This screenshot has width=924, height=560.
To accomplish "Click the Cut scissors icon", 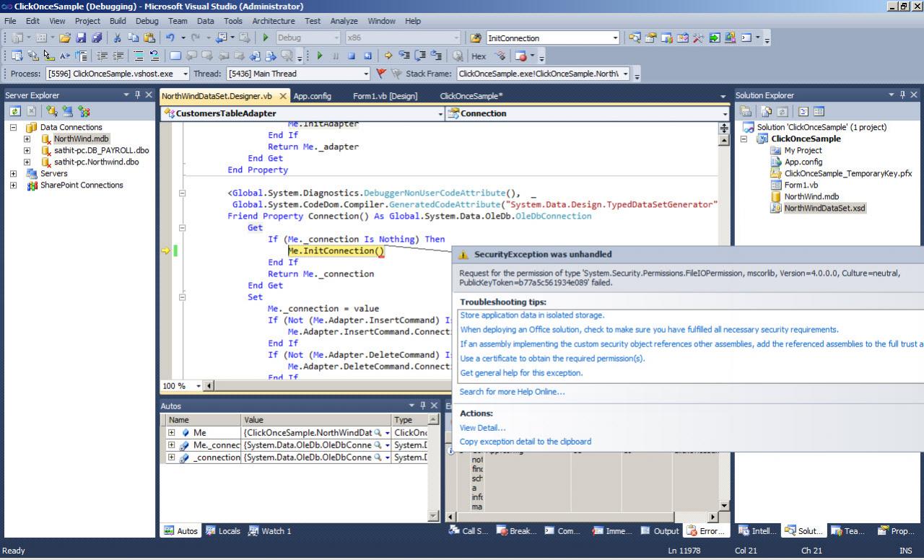I will click(118, 38).
